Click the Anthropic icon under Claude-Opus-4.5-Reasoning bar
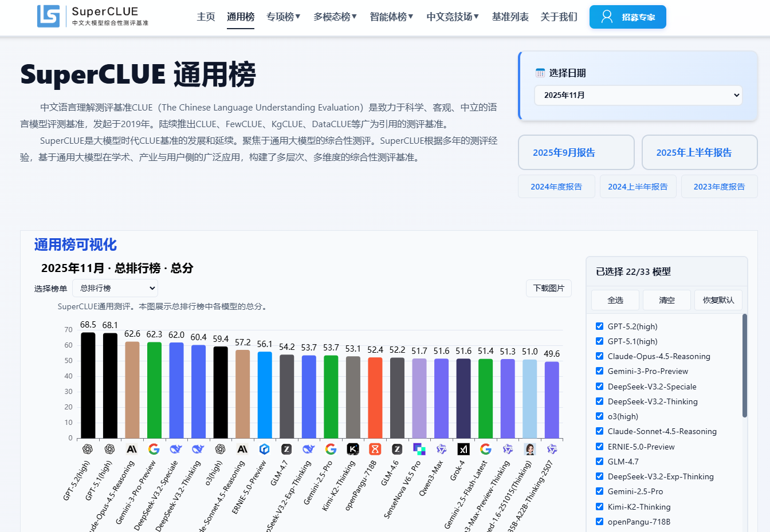Viewport: 770px width, 532px height. coord(132,450)
